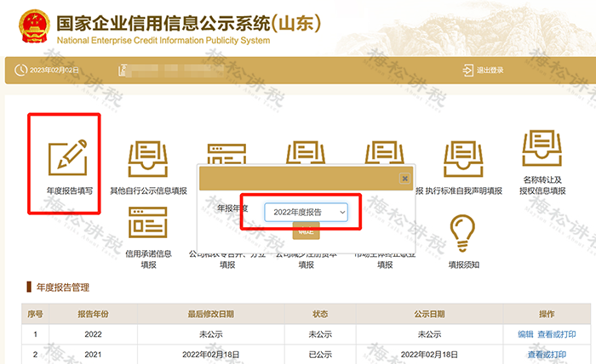596x364 pixels.
Task: Open 其他自行公示信息填报 tray icon
Action: pyautogui.click(x=148, y=159)
